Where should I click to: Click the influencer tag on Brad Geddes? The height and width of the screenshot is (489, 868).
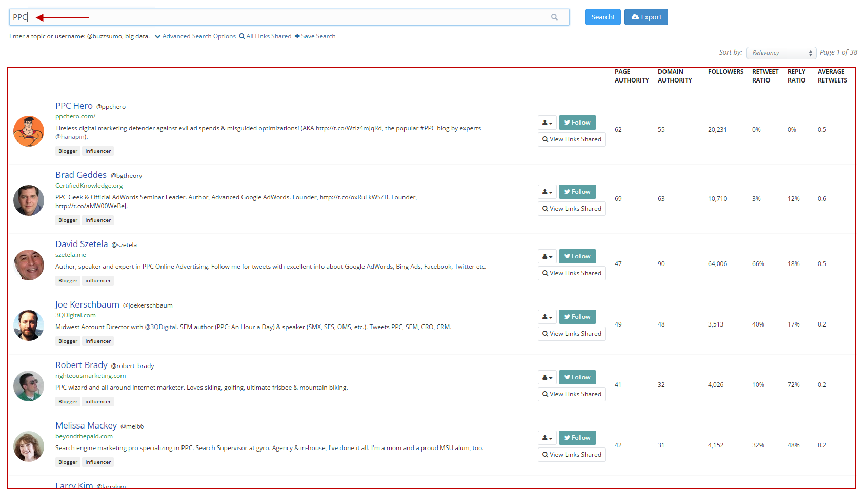coord(98,220)
